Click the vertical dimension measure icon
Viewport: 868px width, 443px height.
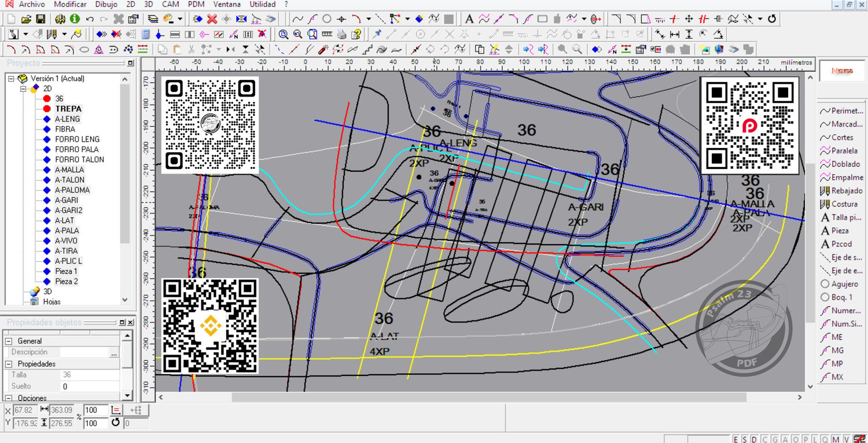(x=689, y=34)
